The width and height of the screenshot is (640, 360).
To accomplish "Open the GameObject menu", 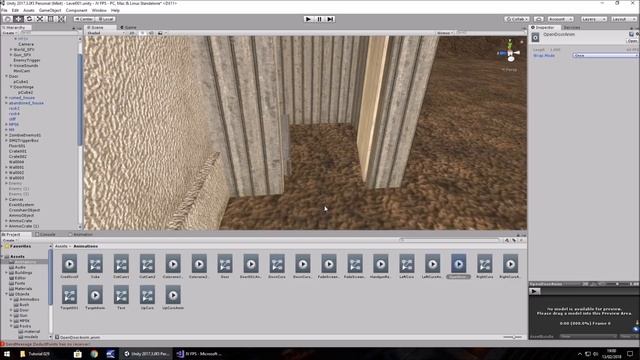I will coord(50,10).
